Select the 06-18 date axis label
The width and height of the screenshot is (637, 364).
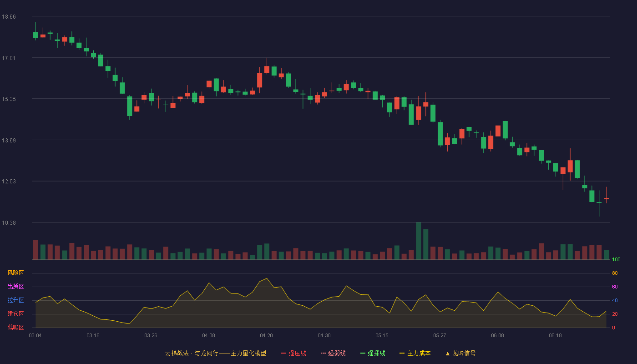[556, 335]
